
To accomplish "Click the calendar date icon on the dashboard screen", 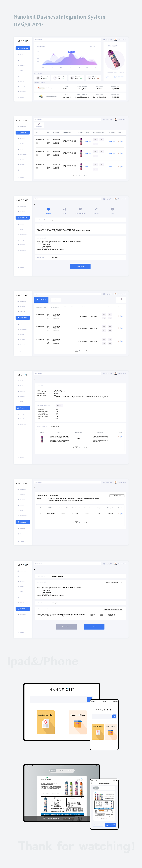I will [104, 40].
